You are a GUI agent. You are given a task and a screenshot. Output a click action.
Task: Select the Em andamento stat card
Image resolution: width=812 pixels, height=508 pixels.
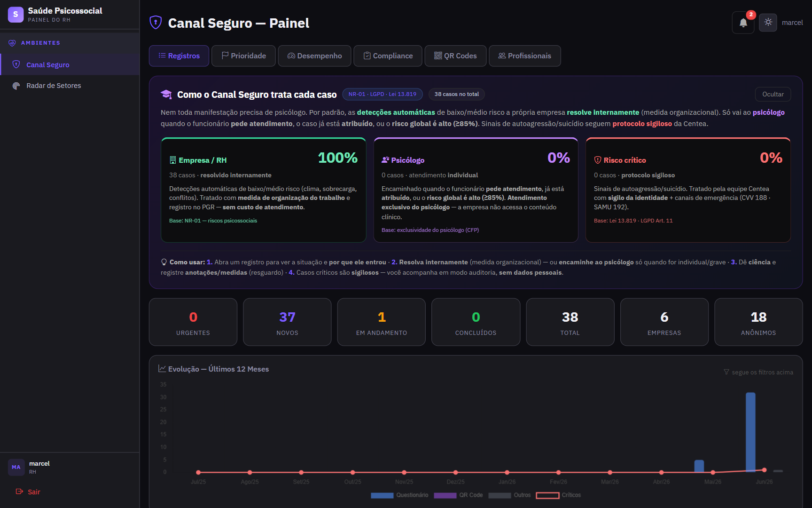click(382, 322)
